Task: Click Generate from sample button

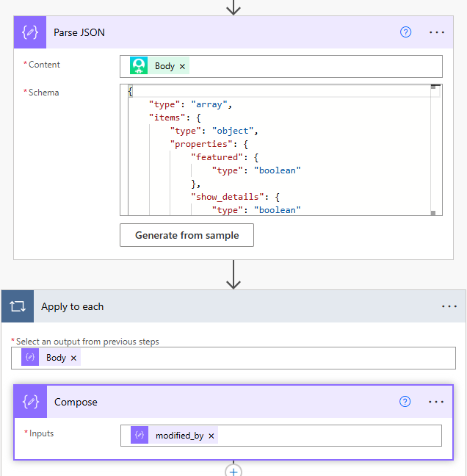Action: [x=187, y=235]
